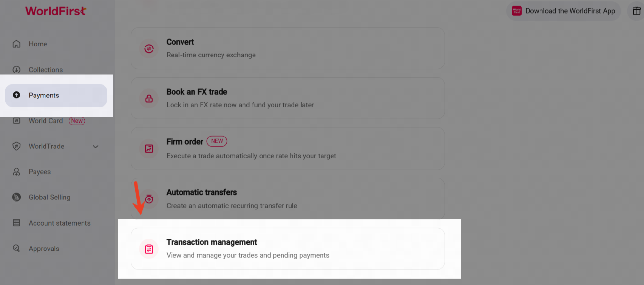Click the Book an FX trade lock icon

149,98
